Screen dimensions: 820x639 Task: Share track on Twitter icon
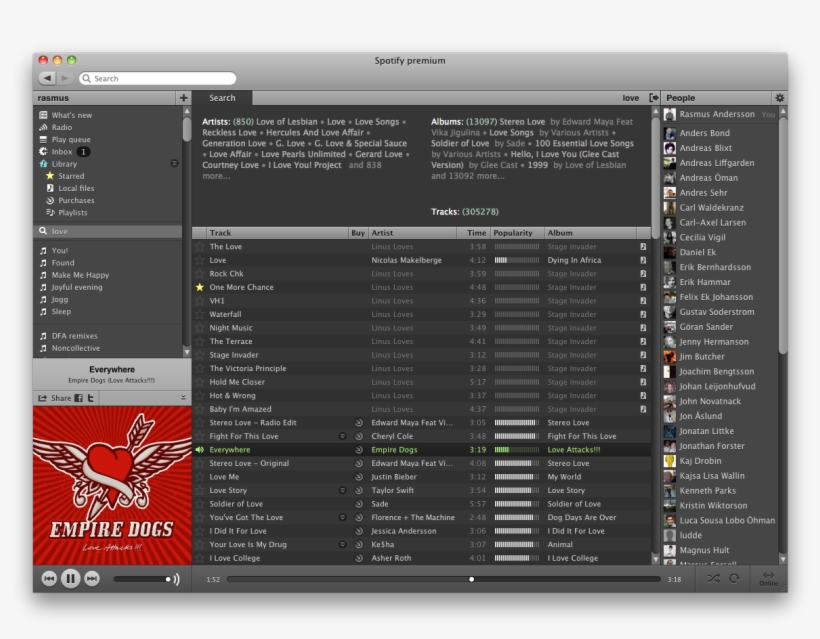[90, 398]
